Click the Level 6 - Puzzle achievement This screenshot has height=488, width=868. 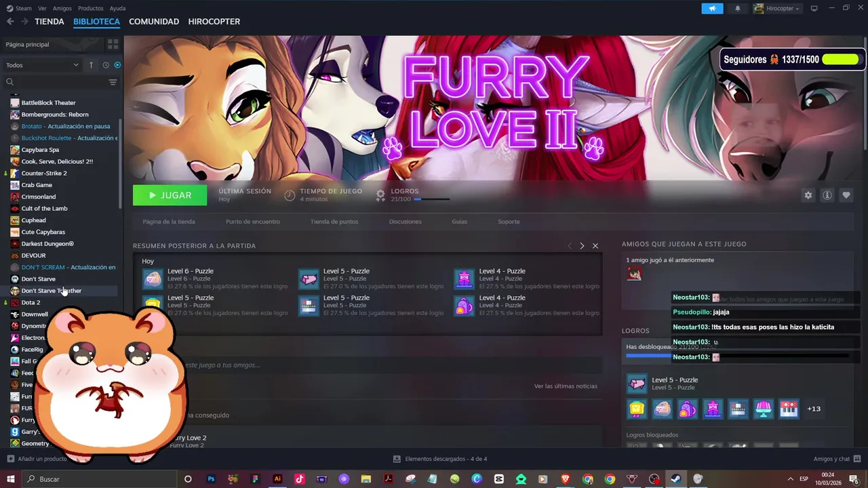coord(216,279)
